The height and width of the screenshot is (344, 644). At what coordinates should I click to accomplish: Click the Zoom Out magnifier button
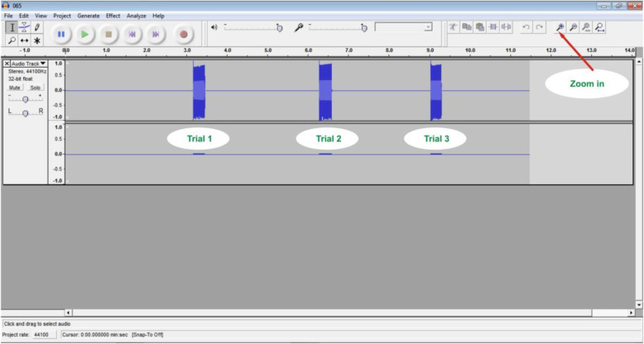[x=573, y=27]
